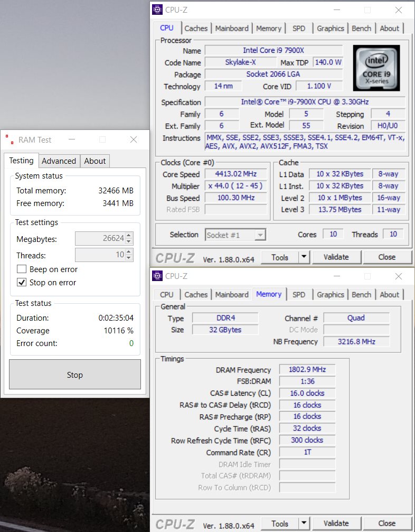Open About tab in upper CPU-Z
Screen dimensions: 415x532
[x=389, y=29]
